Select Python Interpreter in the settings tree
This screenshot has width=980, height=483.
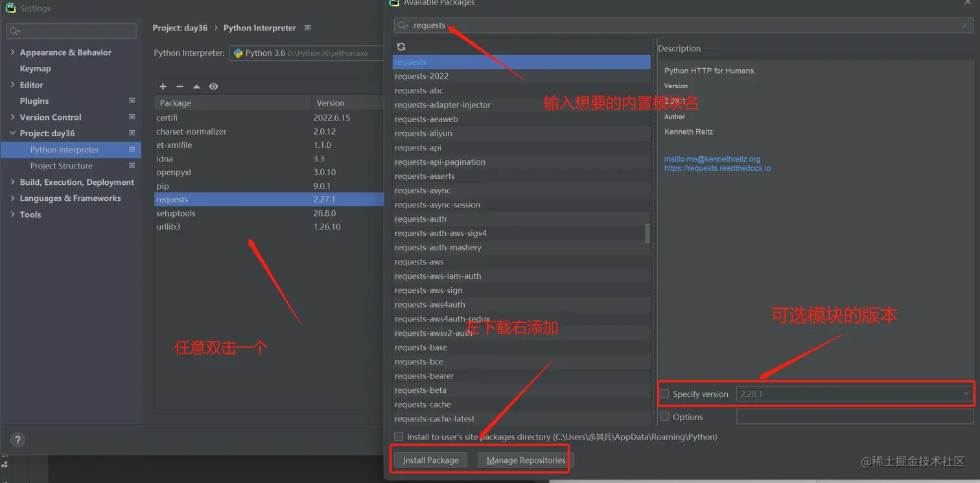71,150
